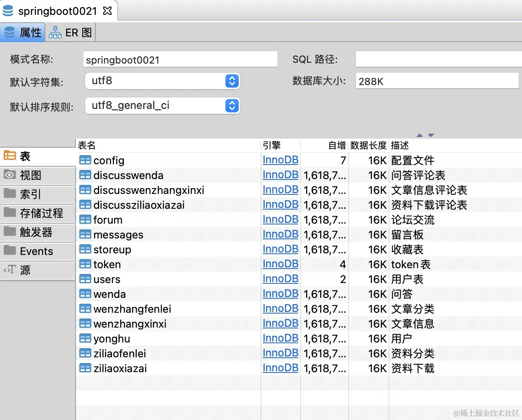The width and height of the screenshot is (522, 420).
Task: Click the ziliaoxiazai table icon
Action: [x=85, y=368]
